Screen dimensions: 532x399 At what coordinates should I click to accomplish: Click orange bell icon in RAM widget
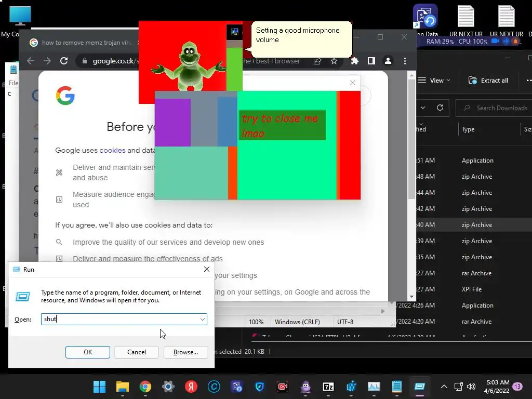(516, 41)
